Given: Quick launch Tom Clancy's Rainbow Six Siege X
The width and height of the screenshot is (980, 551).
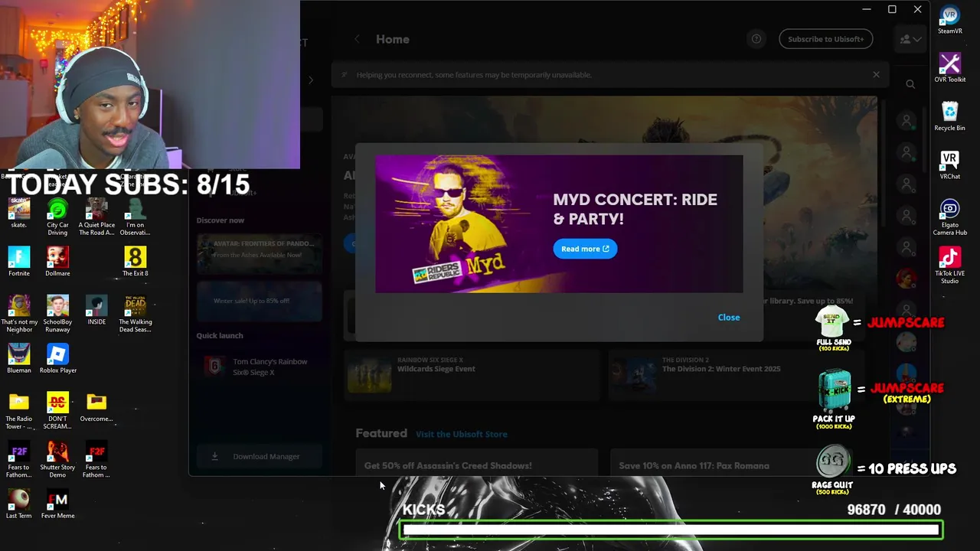Looking at the screenshot, I should tap(259, 367).
